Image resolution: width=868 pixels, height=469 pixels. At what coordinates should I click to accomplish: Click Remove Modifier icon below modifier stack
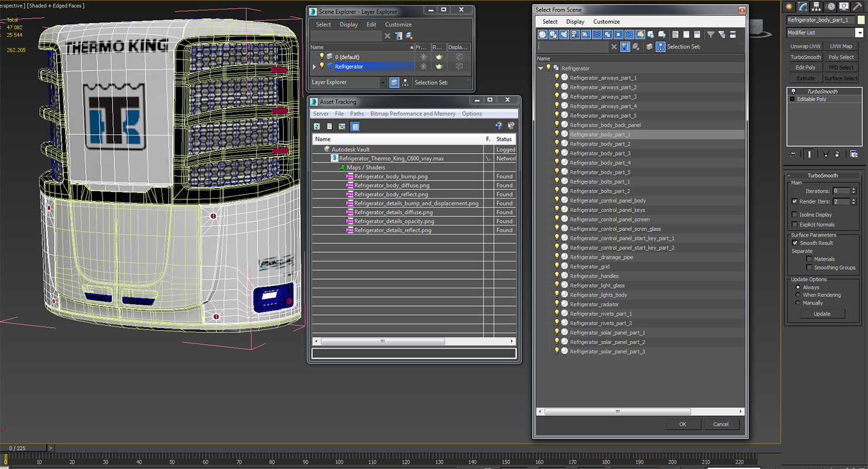pyautogui.click(x=837, y=154)
